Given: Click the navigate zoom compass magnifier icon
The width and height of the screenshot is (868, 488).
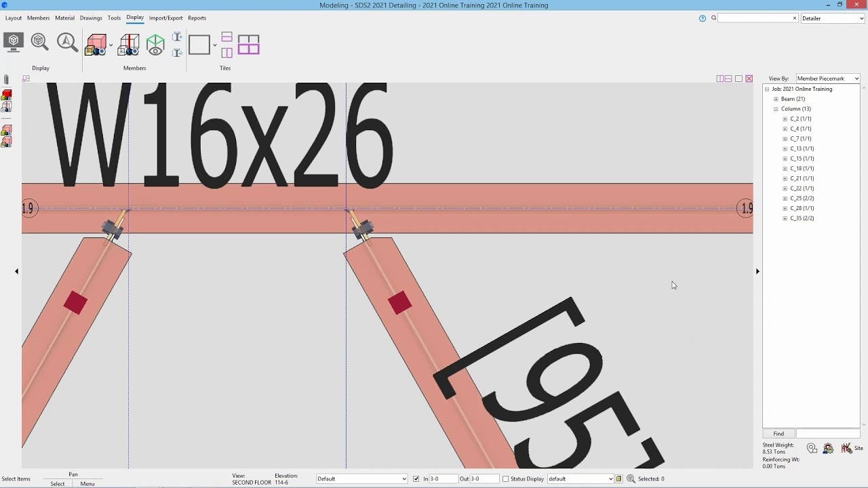Looking at the screenshot, I should coord(66,42).
